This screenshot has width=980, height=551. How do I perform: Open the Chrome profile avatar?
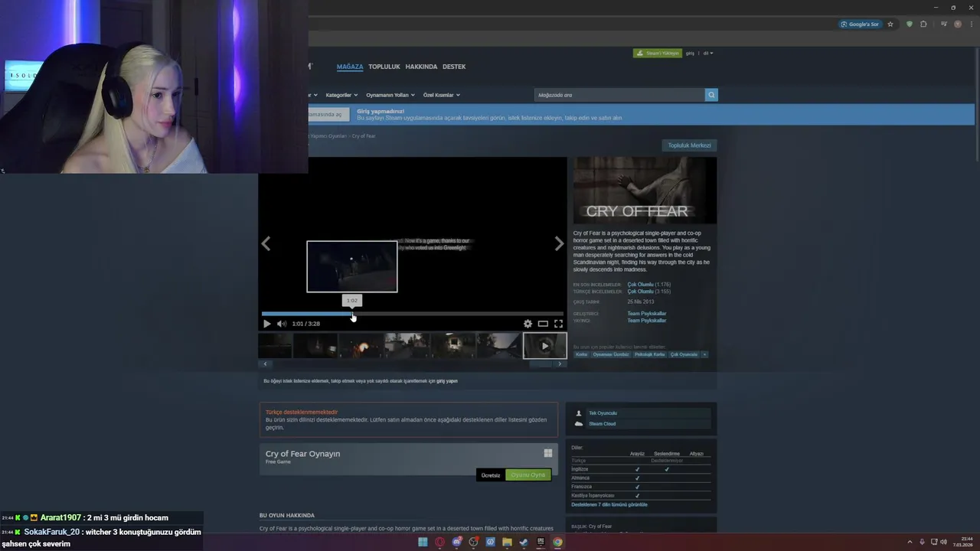tap(957, 24)
